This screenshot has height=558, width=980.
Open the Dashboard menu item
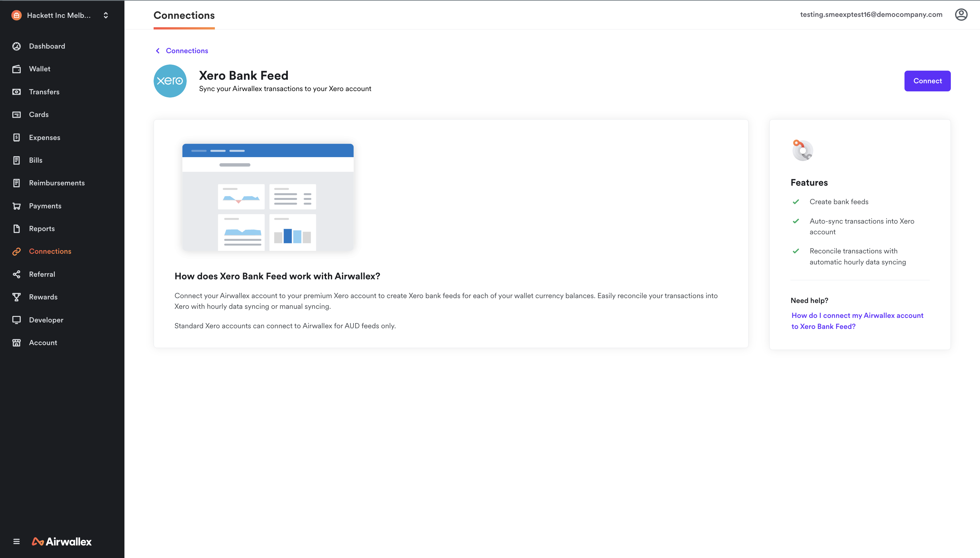click(x=47, y=46)
